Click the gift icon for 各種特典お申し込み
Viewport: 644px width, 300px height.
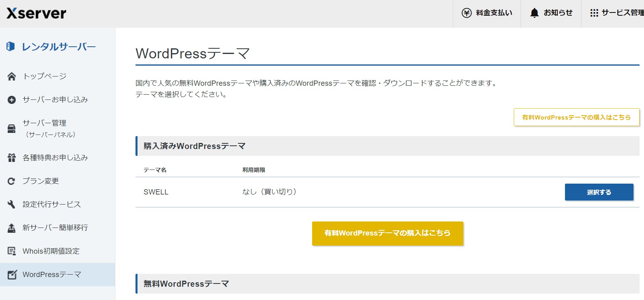click(x=12, y=158)
